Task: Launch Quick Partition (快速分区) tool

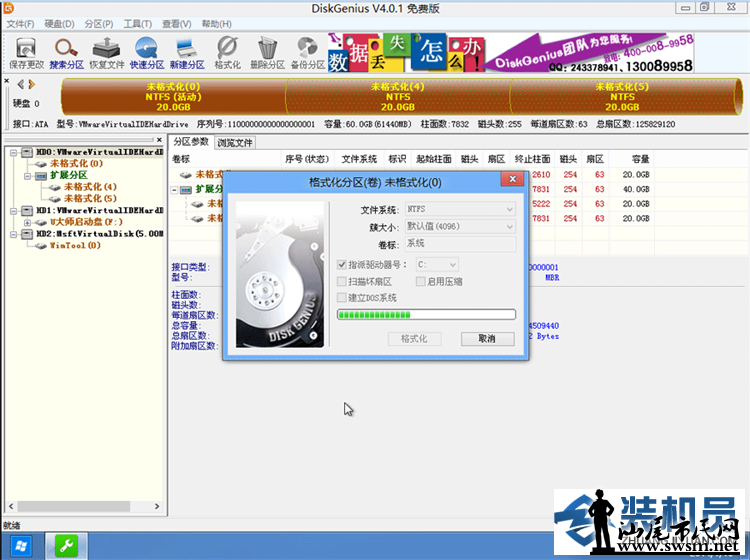Action: 146,53
